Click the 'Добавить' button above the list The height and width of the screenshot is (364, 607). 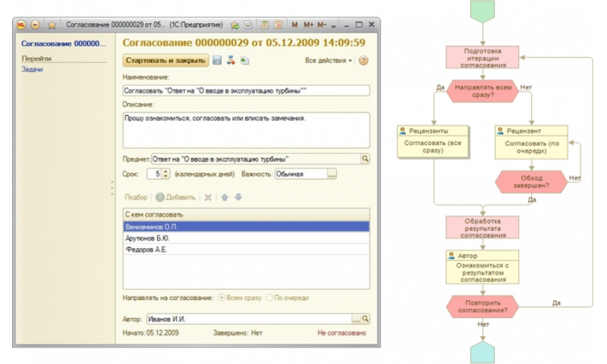coord(176,197)
